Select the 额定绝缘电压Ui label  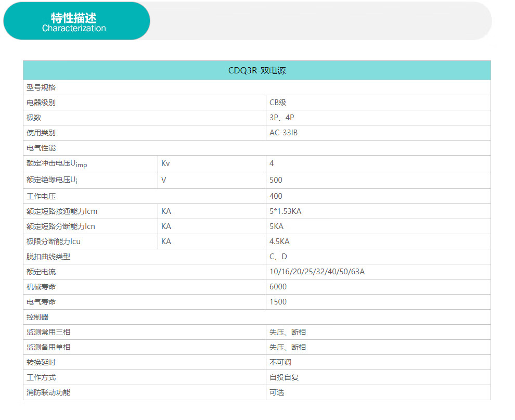click(52, 180)
